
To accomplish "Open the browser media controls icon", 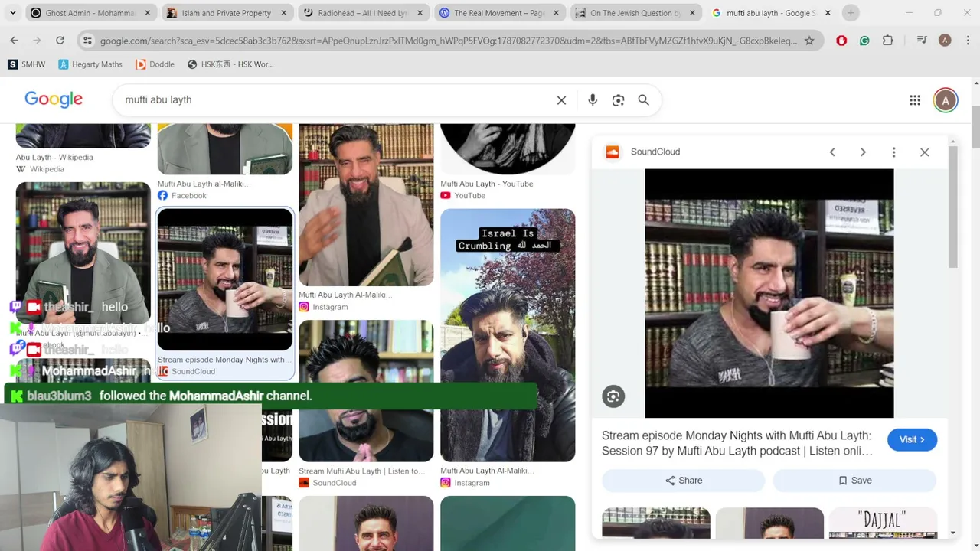I will coord(922,41).
